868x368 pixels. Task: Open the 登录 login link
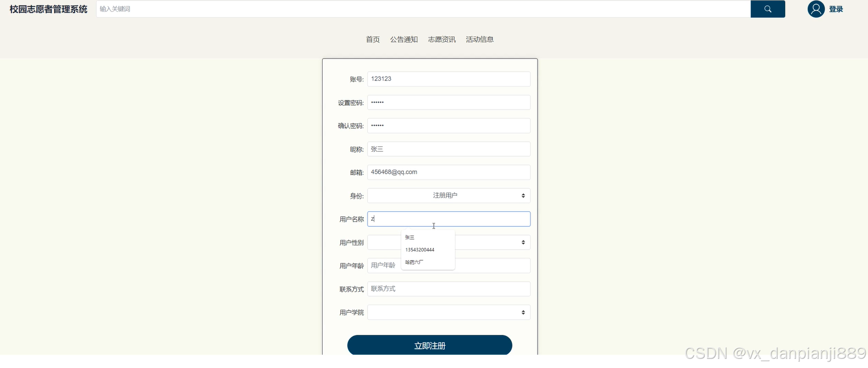(836, 9)
